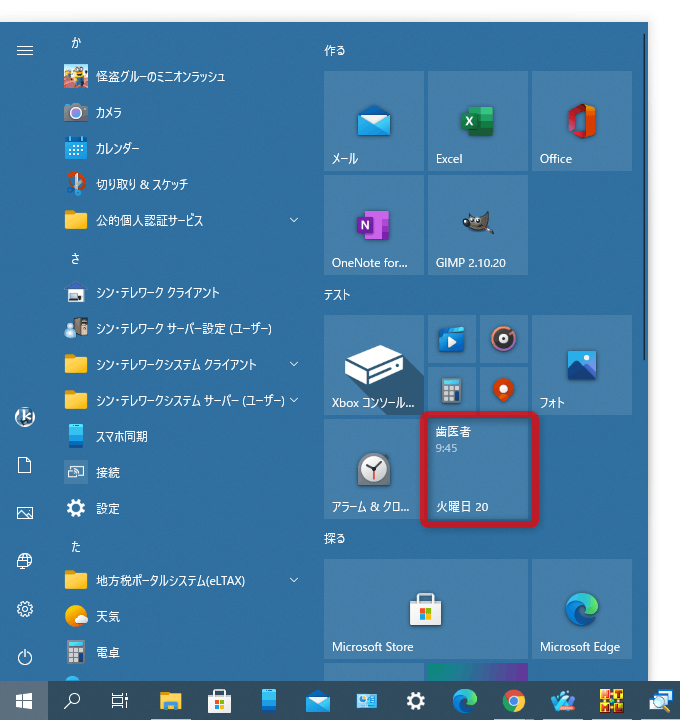The image size is (680, 720).
Task: Select the た letter header
Action: (76, 547)
